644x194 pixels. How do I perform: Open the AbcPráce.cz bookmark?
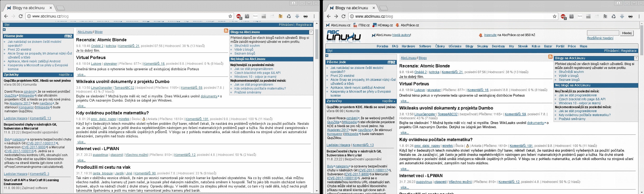coord(407,25)
